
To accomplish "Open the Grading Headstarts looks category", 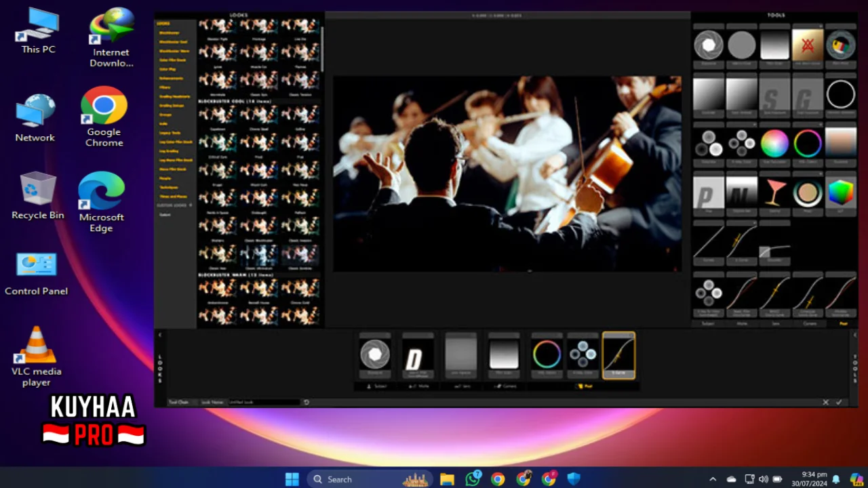I will point(174,96).
